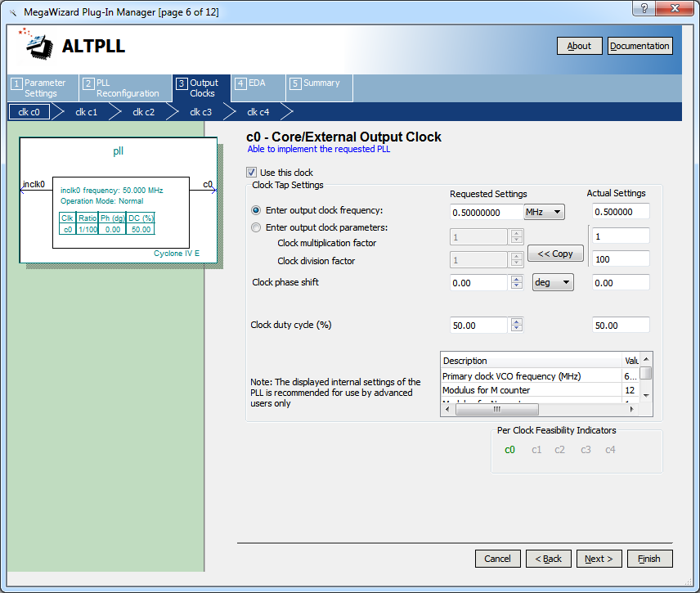Viewport: 700px width, 593px height.
Task: Go to the clk c2 sub-page
Action: point(144,112)
